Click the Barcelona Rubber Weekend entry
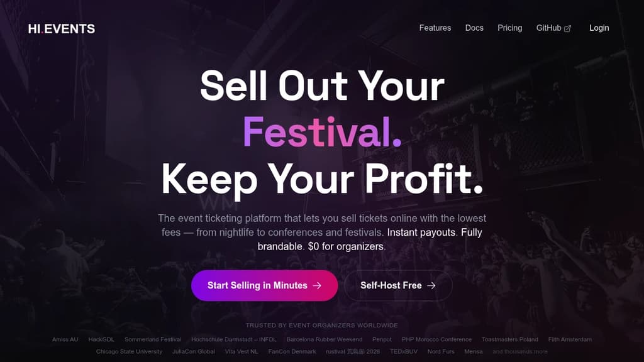The width and height of the screenshot is (644, 362). click(x=325, y=339)
